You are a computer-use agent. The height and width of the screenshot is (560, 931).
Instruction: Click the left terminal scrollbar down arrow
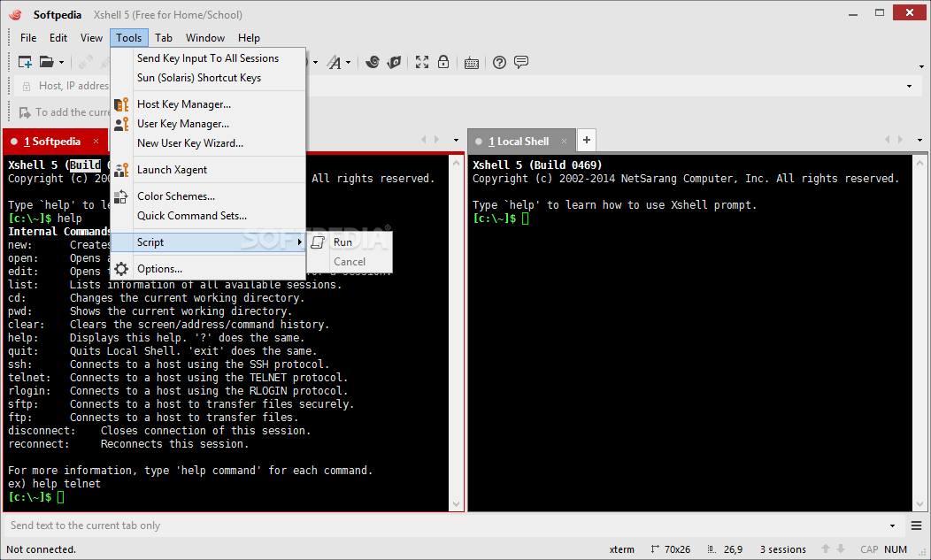point(456,504)
